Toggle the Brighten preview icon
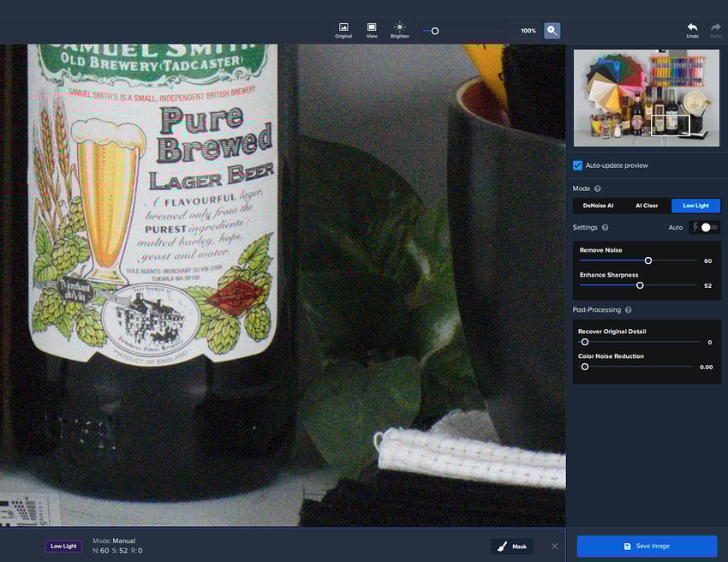Image resolution: width=728 pixels, height=562 pixels. [x=399, y=28]
